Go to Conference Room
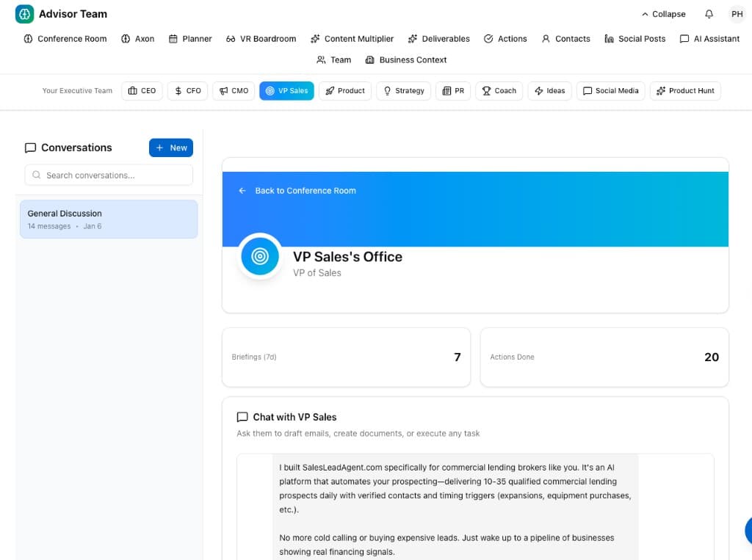Viewport: 752px width, 560px height. (x=65, y=39)
